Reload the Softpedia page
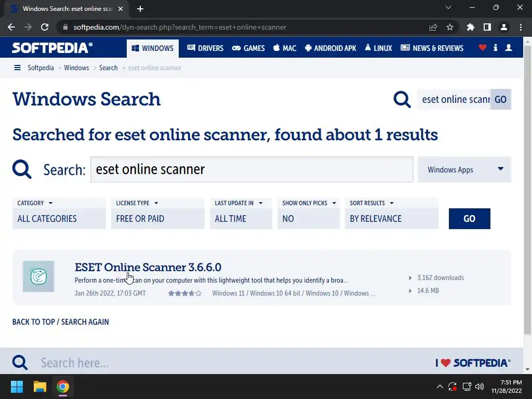This screenshot has height=399, width=532. [x=45, y=27]
